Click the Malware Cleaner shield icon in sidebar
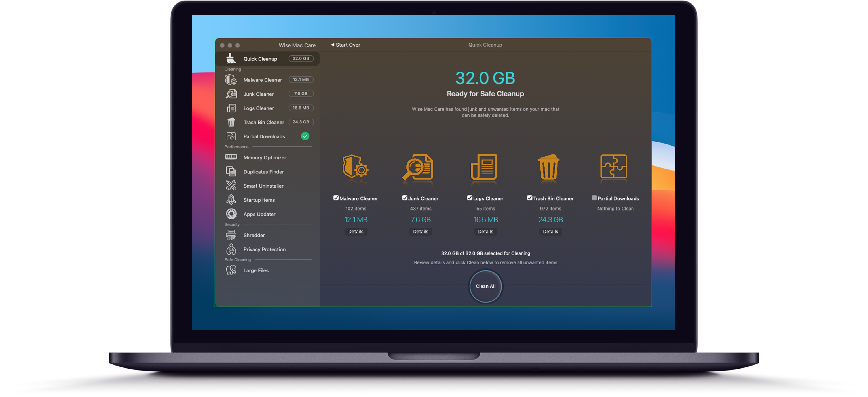Screen dimensions: 868x397 coord(231,80)
